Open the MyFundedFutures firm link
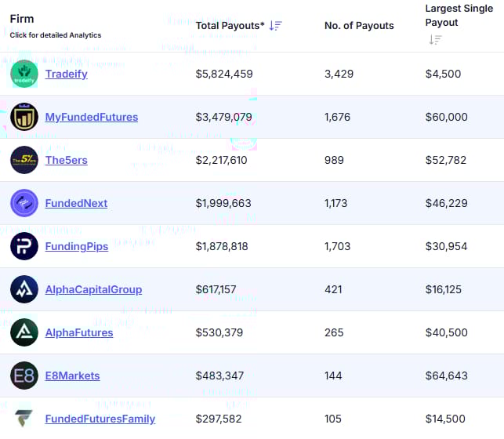The image size is (504, 439). click(91, 117)
